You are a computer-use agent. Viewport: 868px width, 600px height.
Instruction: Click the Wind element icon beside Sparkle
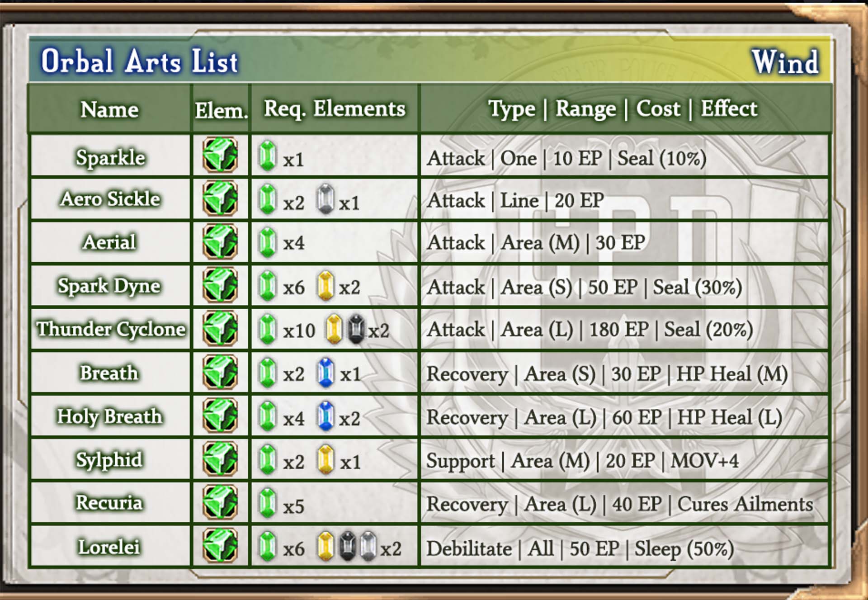220,155
